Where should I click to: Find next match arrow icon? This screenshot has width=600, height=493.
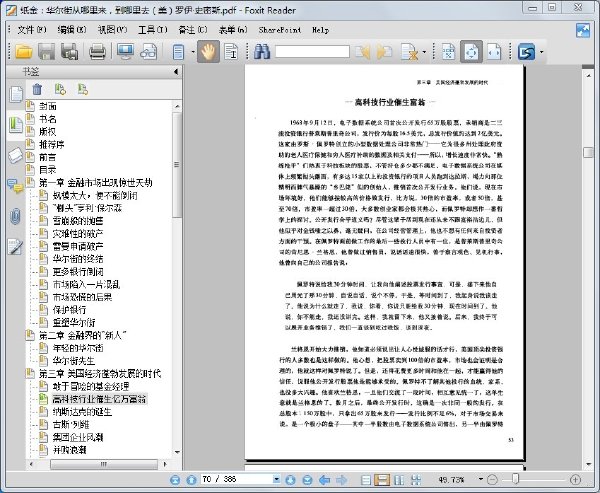click(x=385, y=51)
